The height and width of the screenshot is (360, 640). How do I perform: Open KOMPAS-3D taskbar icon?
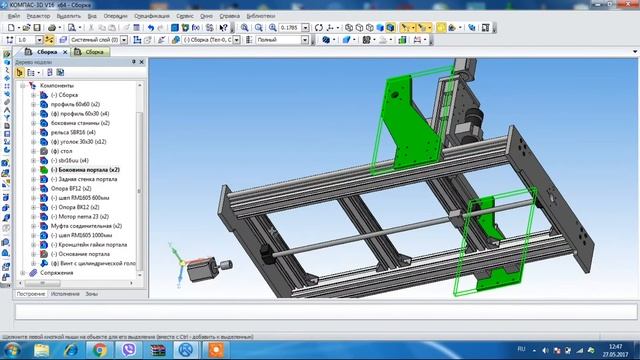[186, 350]
